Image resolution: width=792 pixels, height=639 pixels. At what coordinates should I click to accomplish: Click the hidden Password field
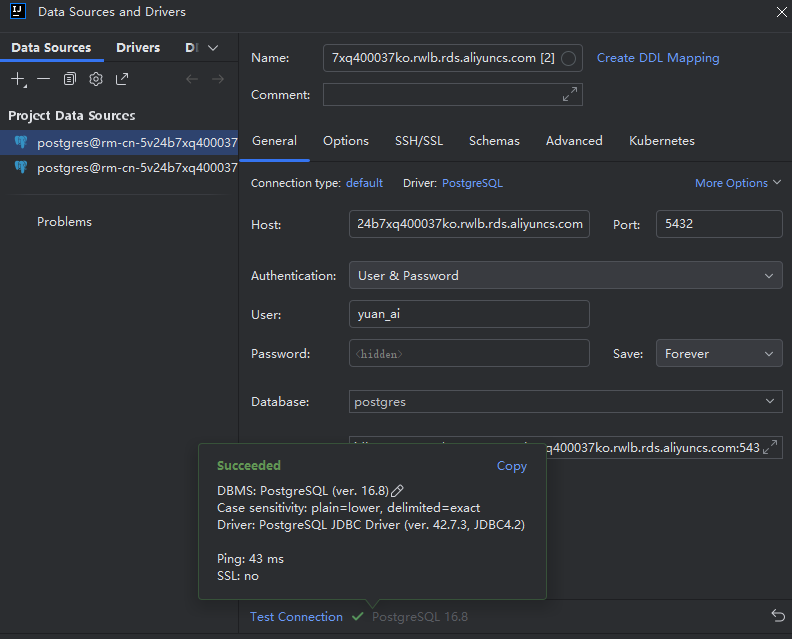469,353
